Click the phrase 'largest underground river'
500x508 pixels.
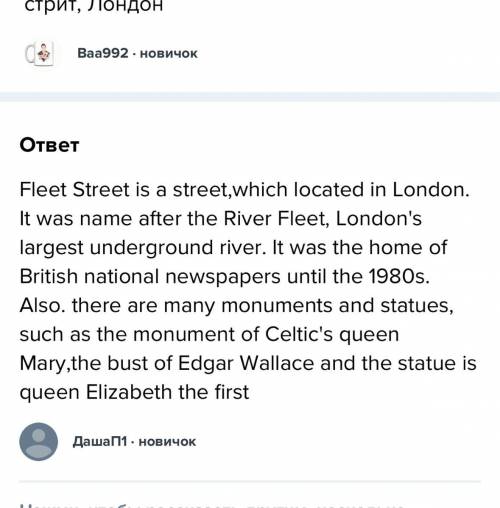pos(141,248)
